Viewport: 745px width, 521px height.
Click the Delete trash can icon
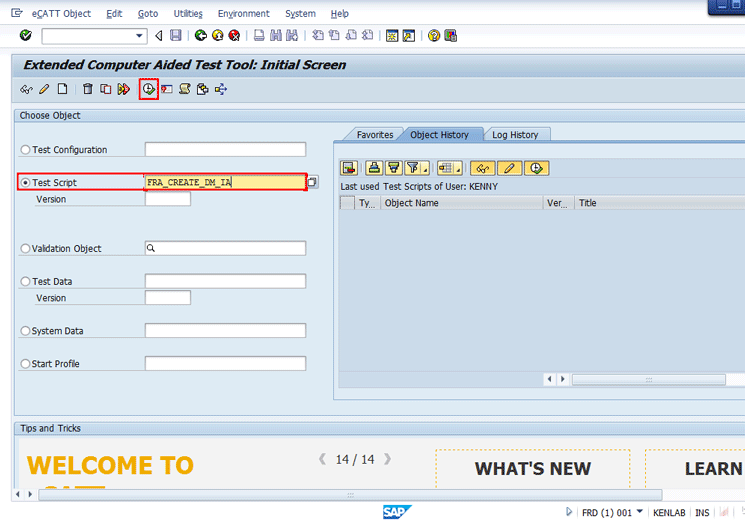pos(88,89)
